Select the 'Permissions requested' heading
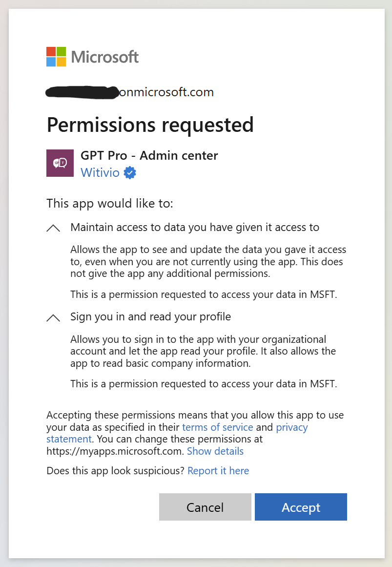Viewport: 392px width, 567px height. pos(150,125)
